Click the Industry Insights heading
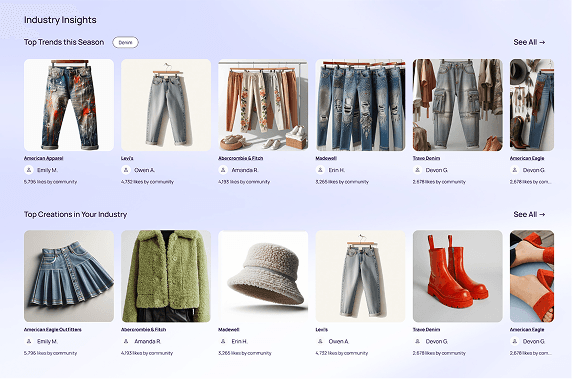Screen dimensions: 572x379 (x=60, y=20)
